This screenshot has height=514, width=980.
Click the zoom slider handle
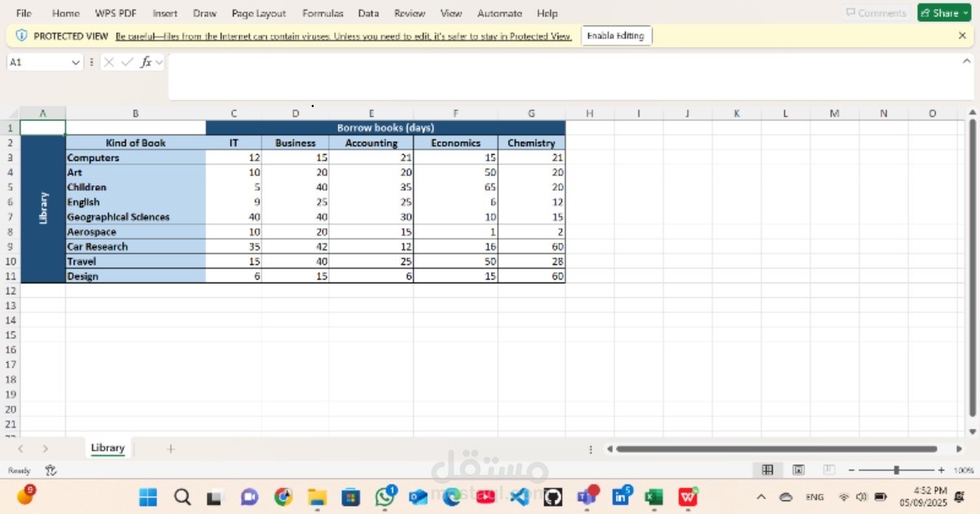(897, 470)
